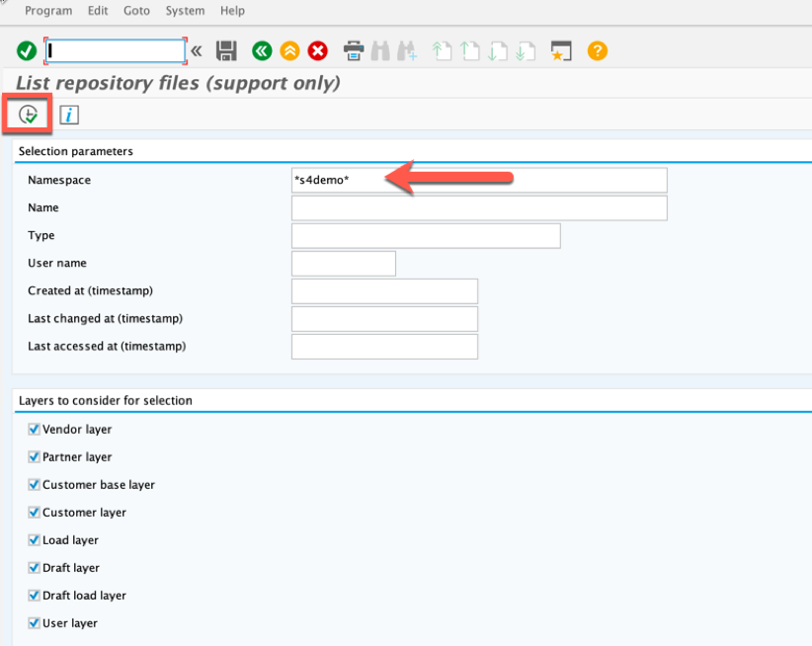The image size is (812, 646).
Task: Click the green Enter checkmark icon
Action: tap(27, 51)
